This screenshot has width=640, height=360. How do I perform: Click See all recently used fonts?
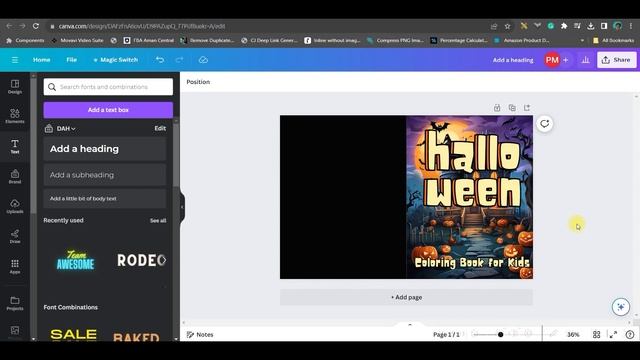[x=158, y=220]
